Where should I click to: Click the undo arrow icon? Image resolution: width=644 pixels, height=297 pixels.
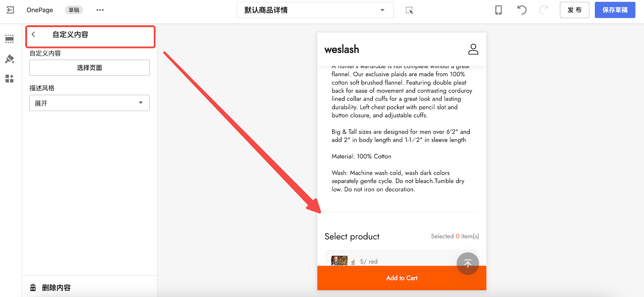[x=522, y=10]
